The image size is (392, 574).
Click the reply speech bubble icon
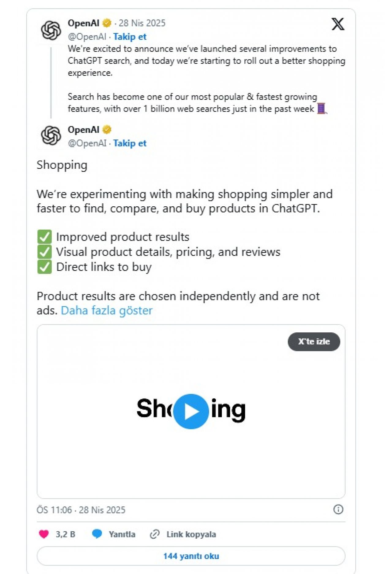click(97, 534)
